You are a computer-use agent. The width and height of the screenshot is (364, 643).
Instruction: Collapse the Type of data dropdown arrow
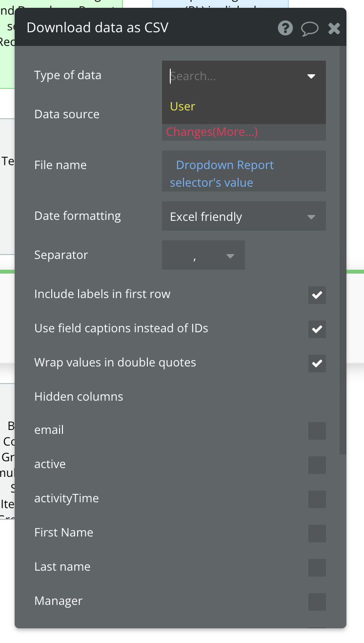tap(311, 76)
